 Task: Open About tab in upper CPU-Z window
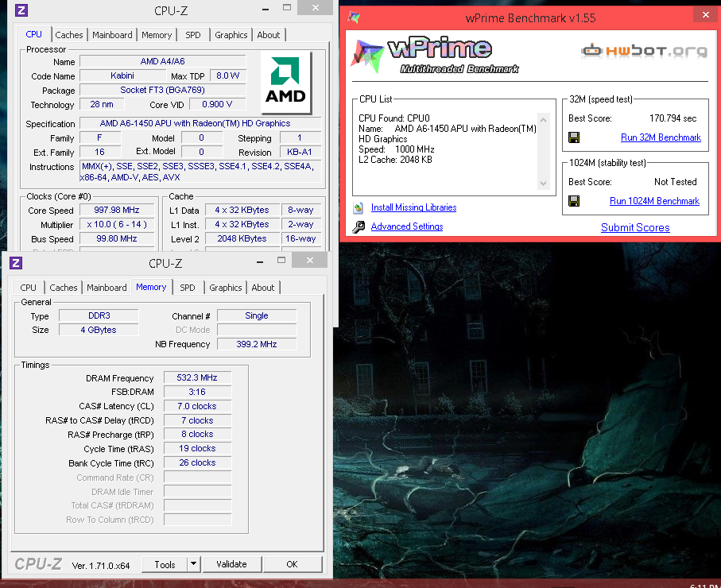[269, 35]
